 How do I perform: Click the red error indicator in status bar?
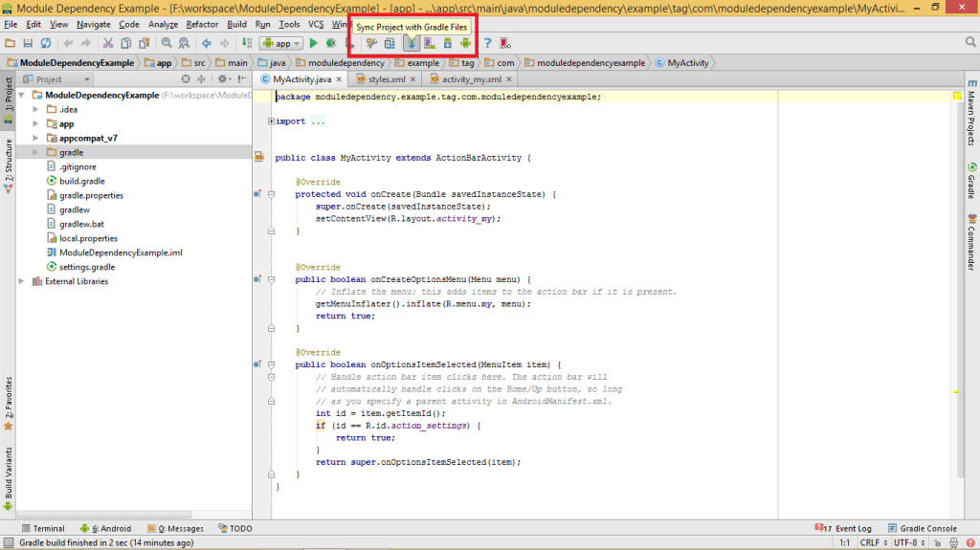pyautogui.click(x=970, y=543)
